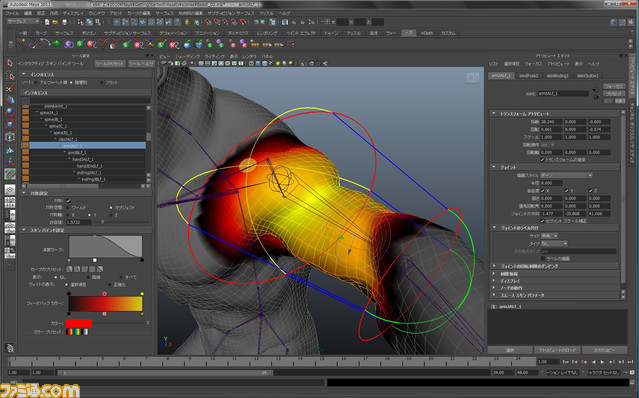639x398 pixels.
Task: Click the フィードバック カラー gradient ramp
Action: click(x=106, y=304)
